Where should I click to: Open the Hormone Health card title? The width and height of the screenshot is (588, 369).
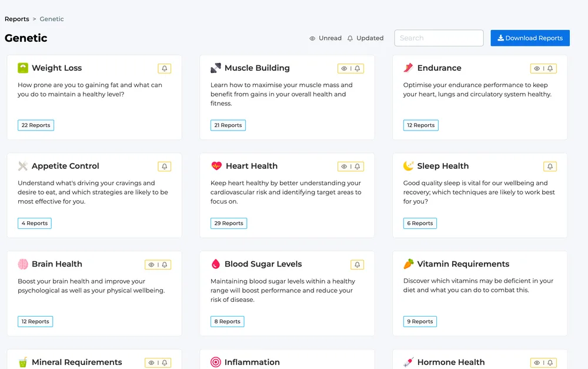pos(451,363)
